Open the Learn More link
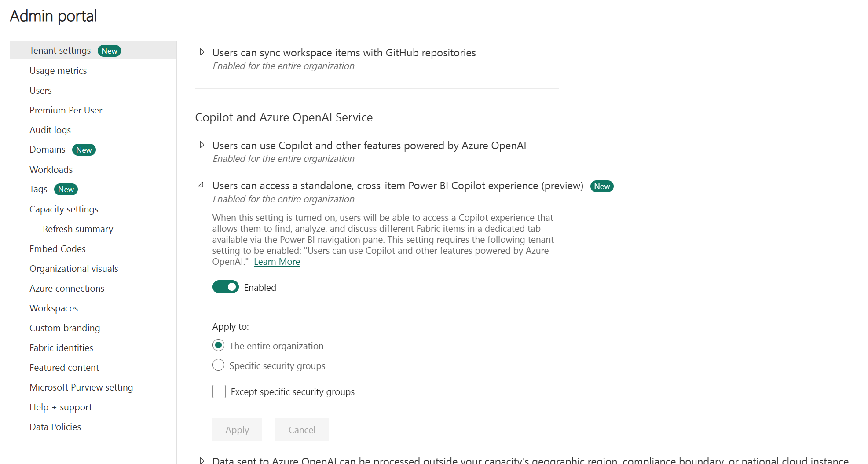This screenshot has height=464, width=868. click(x=277, y=262)
